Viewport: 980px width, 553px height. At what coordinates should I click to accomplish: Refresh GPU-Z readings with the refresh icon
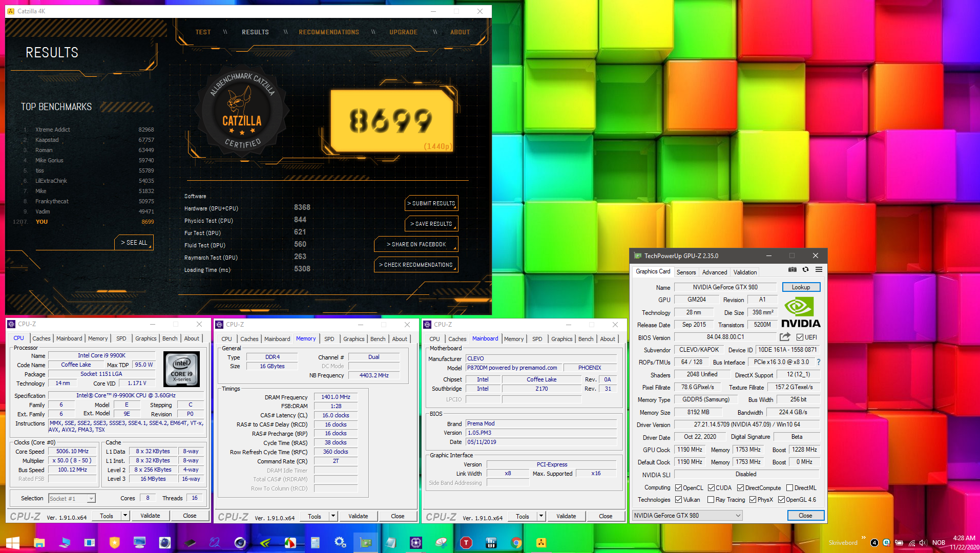[805, 270]
